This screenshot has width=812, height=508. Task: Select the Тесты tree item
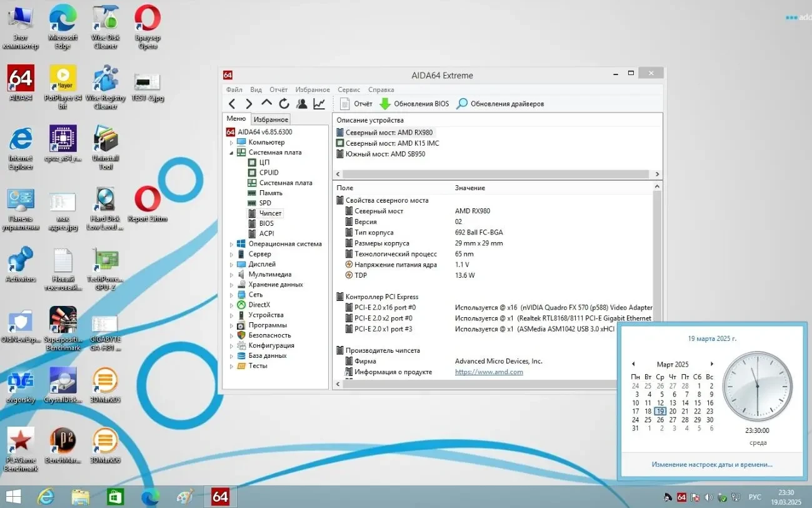click(x=252, y=366)
